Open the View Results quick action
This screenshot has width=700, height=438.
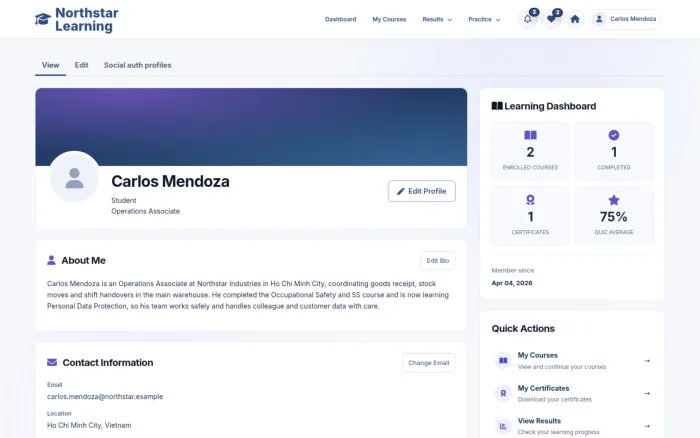click(572, 426)
